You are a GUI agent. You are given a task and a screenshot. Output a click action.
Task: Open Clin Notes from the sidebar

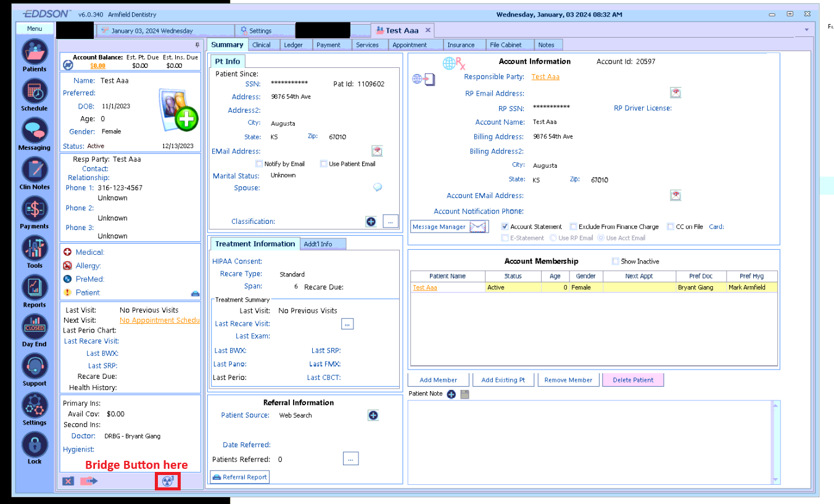coord(35,170)
